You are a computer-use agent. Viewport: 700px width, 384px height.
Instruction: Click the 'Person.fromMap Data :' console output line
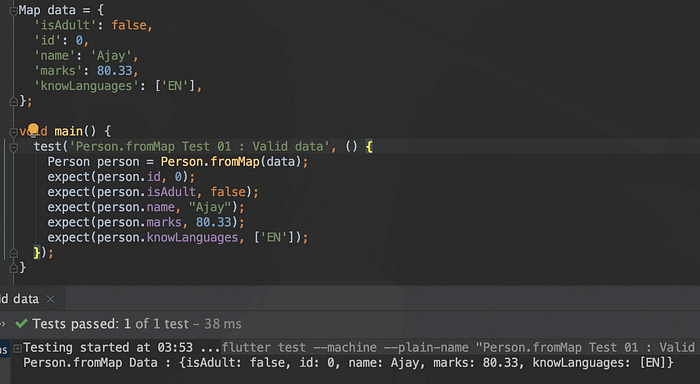(x=348, y=363)
